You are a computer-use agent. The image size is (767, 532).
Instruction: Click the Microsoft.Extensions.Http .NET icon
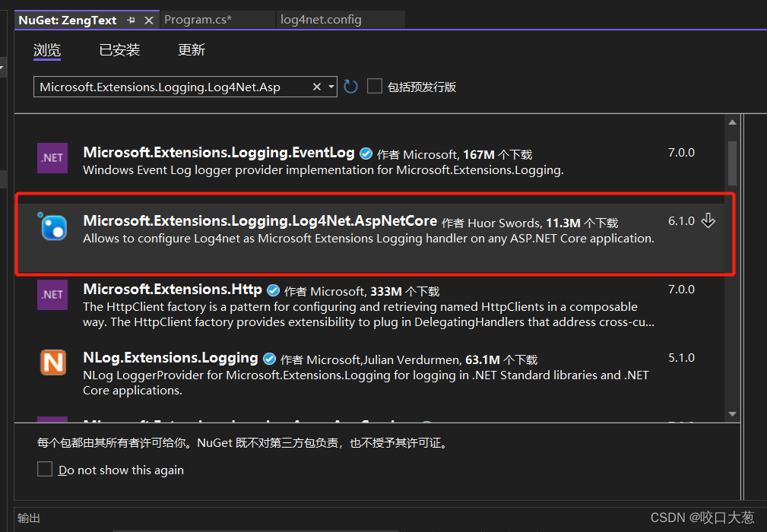point(52,295)
